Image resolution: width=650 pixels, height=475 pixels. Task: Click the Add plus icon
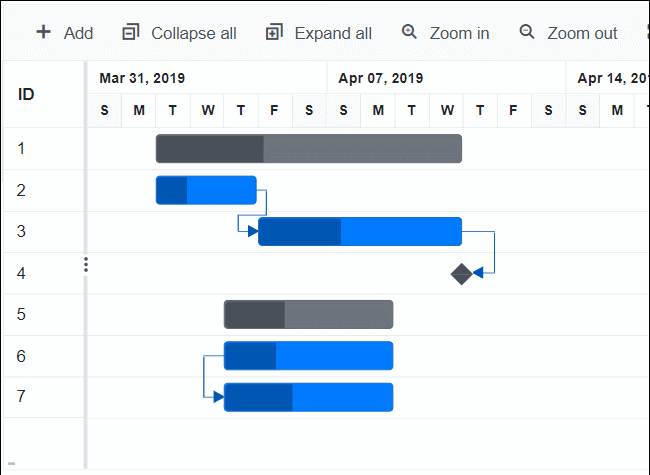pos(44,32)
